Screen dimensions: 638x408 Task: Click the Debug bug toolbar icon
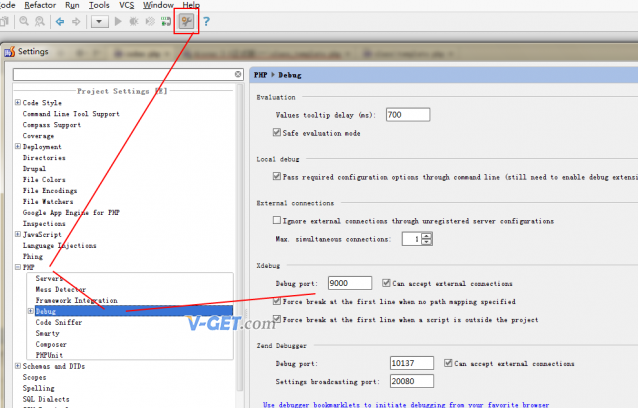coord(133,21)
